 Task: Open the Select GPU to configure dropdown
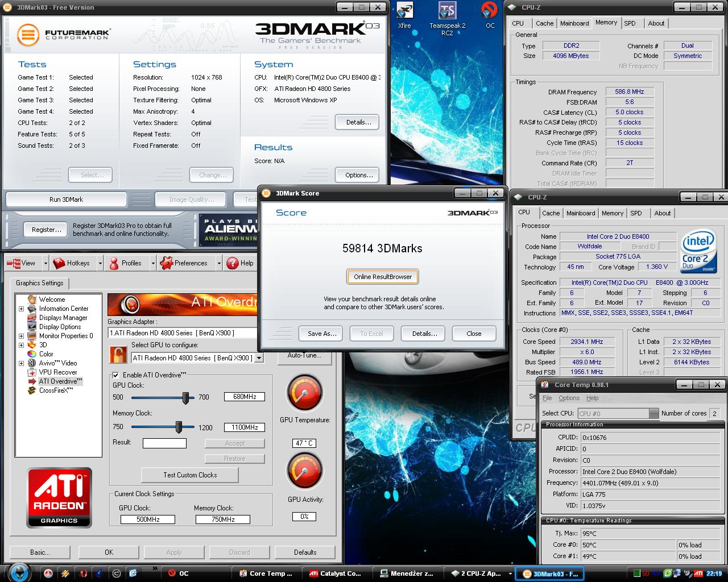pyautogui.click(x=259, y=358)
